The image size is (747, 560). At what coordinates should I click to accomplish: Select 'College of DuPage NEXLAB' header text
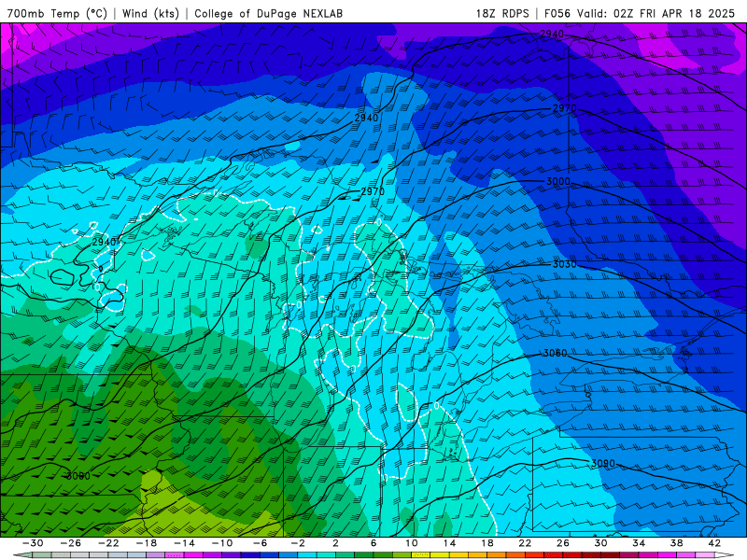coord(268,13)
